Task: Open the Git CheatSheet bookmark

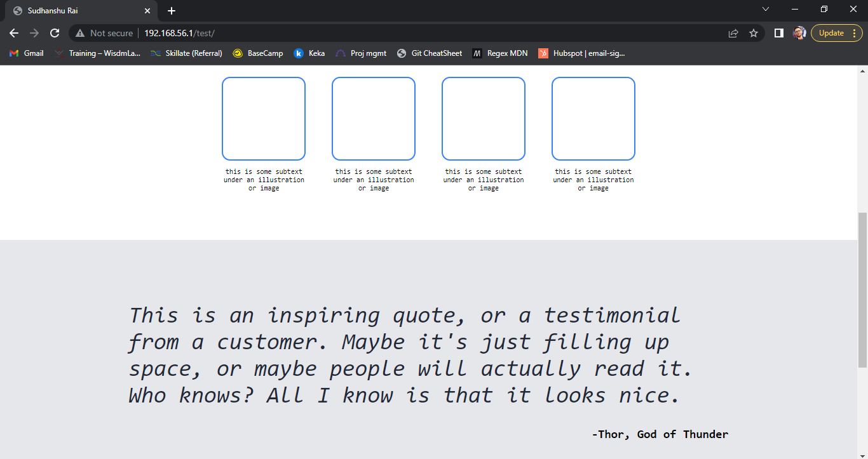Action: [430, 53]
